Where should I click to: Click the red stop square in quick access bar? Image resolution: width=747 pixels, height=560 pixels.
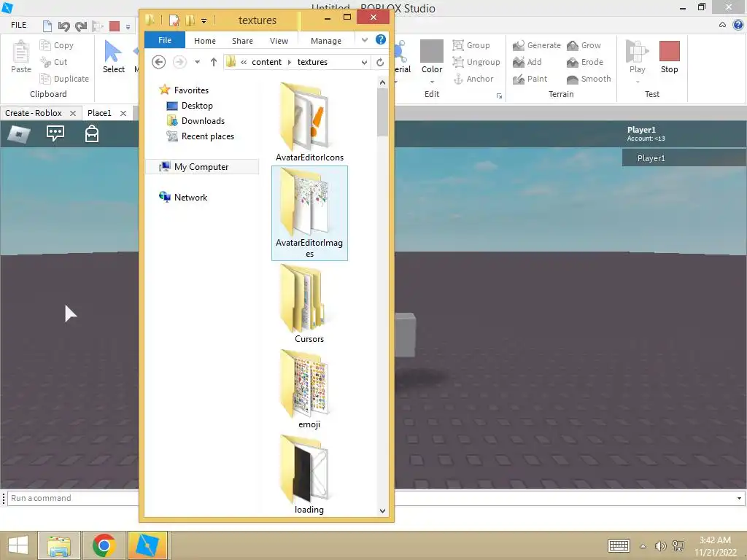tap(115, 26)
